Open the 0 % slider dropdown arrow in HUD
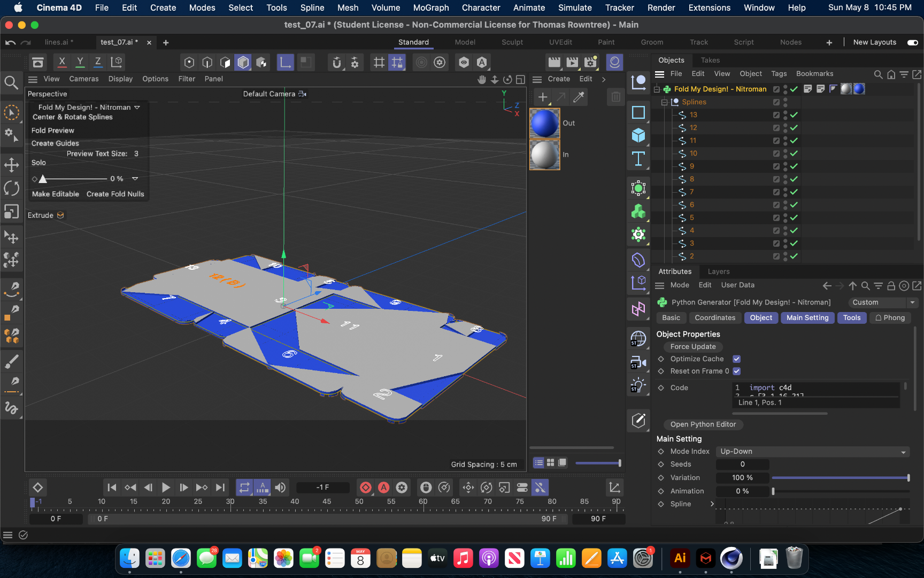The height and width of the screenshot is (578, 924). tap(135, 179)
